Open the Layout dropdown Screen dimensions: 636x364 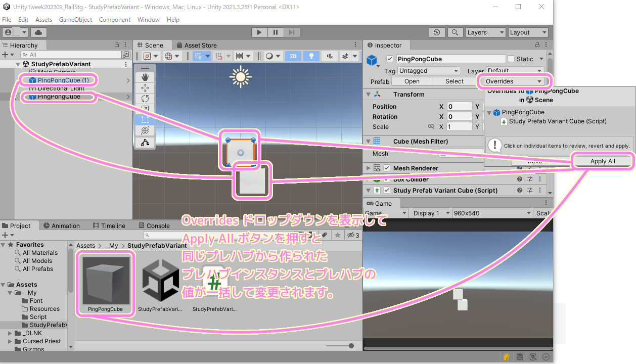pyautogui.click(x=528, y=32)
